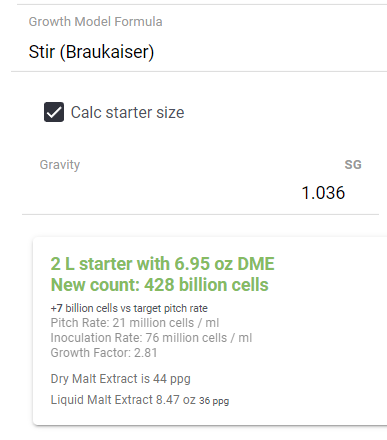Click the 36 ppg small label
This screenshot has width=387, height=440.
coord(214,401)
